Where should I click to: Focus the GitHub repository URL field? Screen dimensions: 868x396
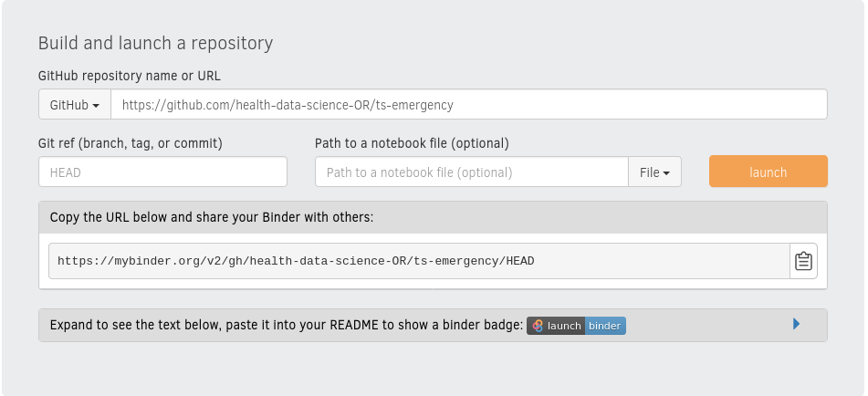(468, 105)
